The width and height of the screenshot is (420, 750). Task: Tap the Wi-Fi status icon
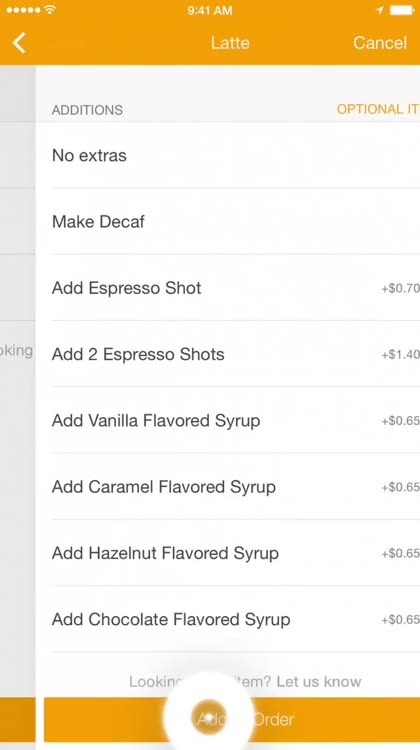tap(49, 10)
